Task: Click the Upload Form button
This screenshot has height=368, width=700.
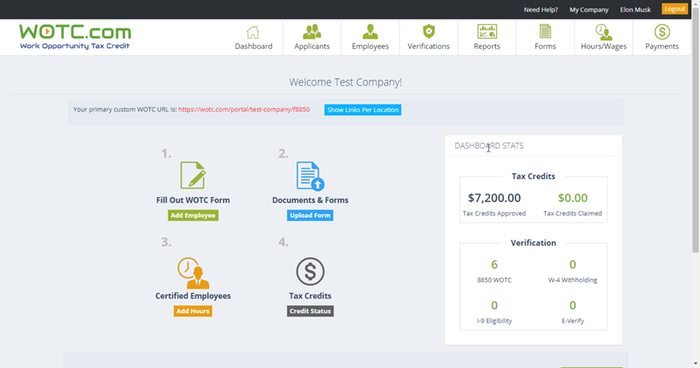Action: (310, 215)
